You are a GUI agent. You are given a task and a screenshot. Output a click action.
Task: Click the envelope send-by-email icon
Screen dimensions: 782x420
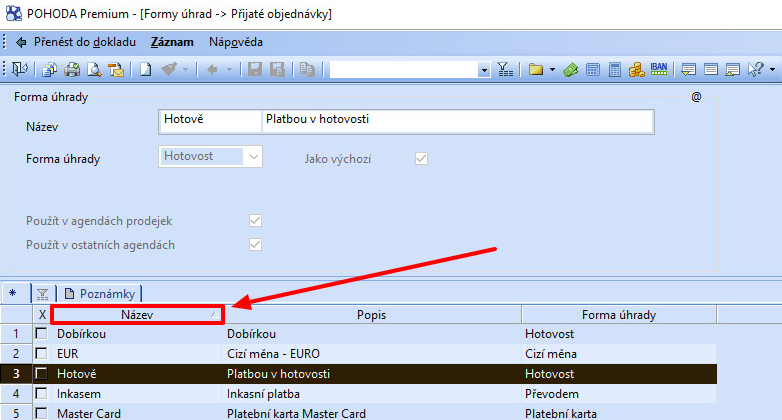pos(116,70)
